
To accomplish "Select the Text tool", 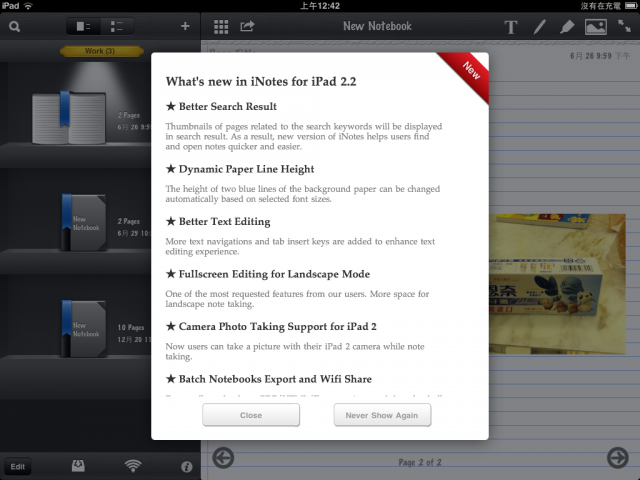I will [x=511, y=27].
